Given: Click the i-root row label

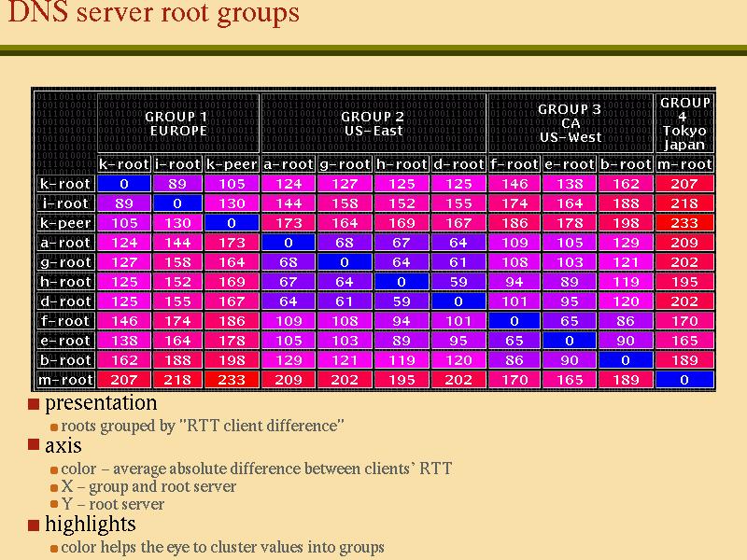Looking at the screenshot, I should pyautogui.click(x=65, y=203).
